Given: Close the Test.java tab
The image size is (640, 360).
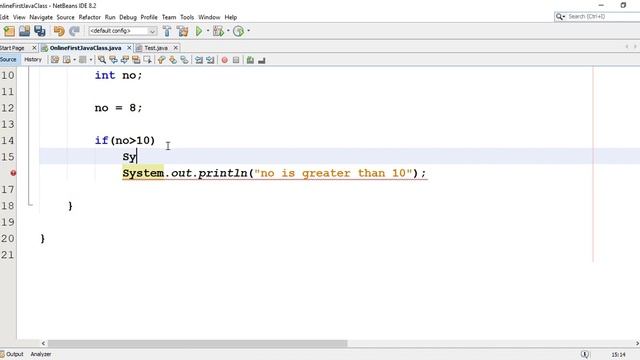Looking at the screenshot, I should point(176,48).
